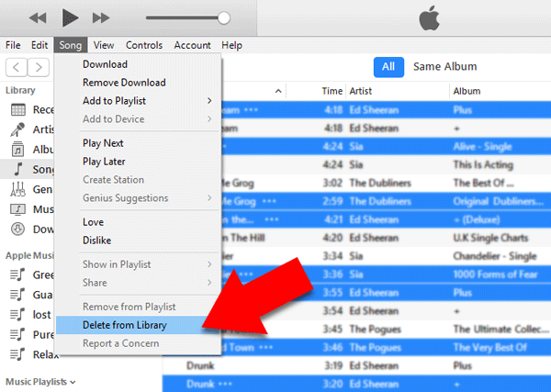Click the fast forward next track button

click(101, 17)
